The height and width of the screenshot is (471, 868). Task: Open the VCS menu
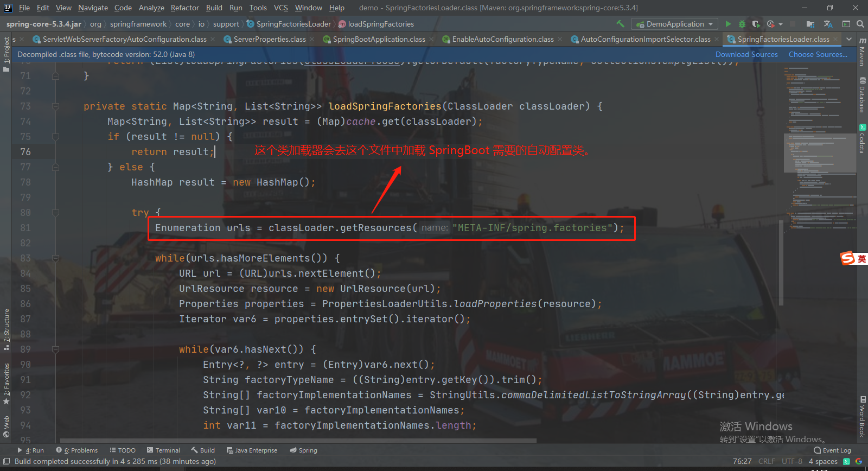click(280, 8)
